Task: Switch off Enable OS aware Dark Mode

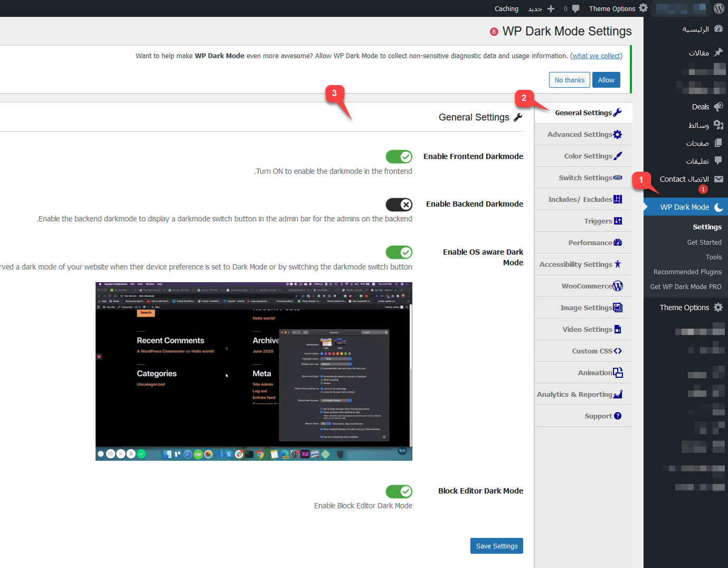Action: [x=399, y=253]
